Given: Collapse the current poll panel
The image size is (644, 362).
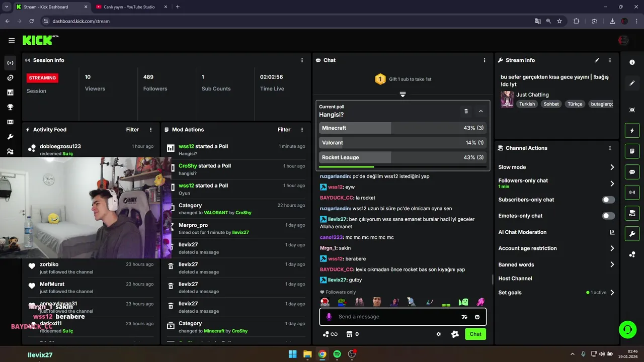Looking at the screenshot, I should coord(481,111).
